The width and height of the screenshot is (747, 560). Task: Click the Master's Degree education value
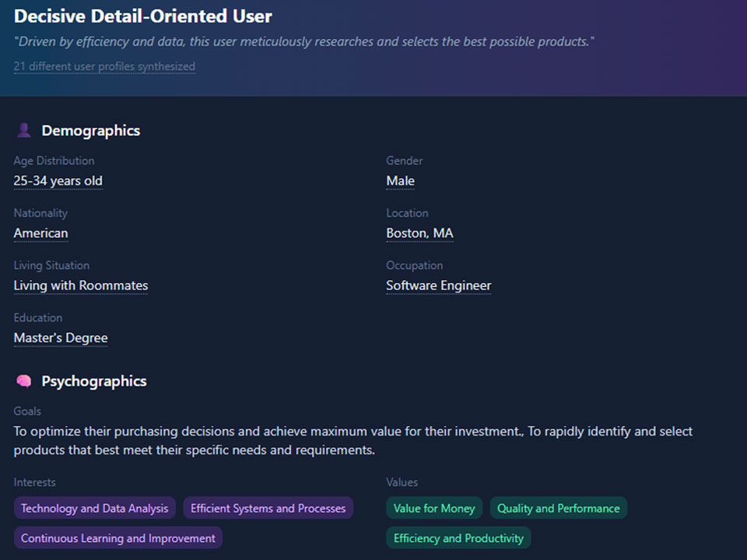point(61,338)
